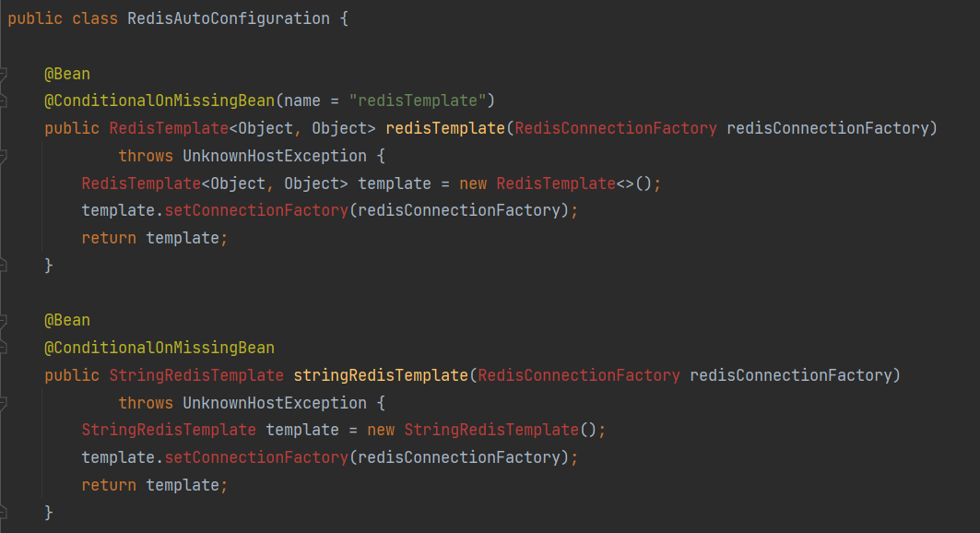Click RedisAutoConfiguration class name
Viewport: 980px width, 533px height.
(228, 18)
